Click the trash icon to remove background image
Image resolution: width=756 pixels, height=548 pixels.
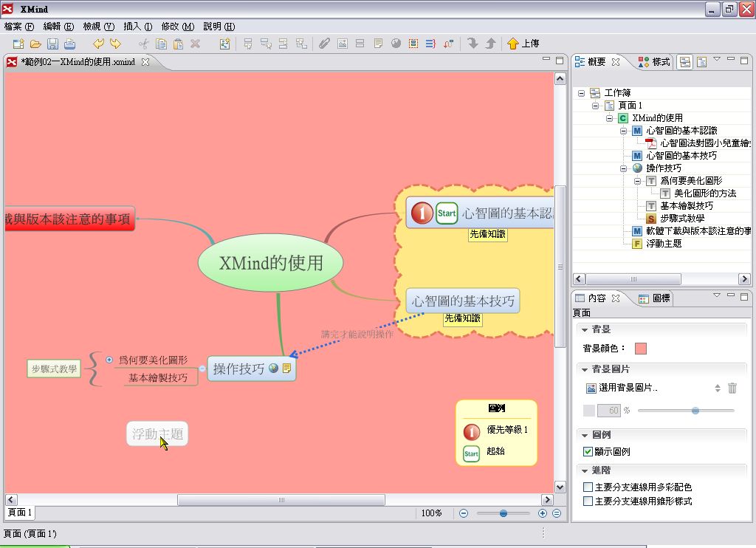[x=732, y=388]
